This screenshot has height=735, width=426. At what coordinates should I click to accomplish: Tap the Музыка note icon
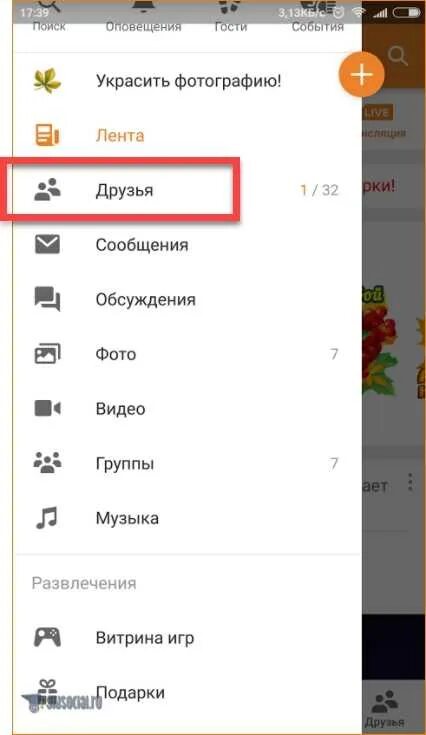coord(47,518)
